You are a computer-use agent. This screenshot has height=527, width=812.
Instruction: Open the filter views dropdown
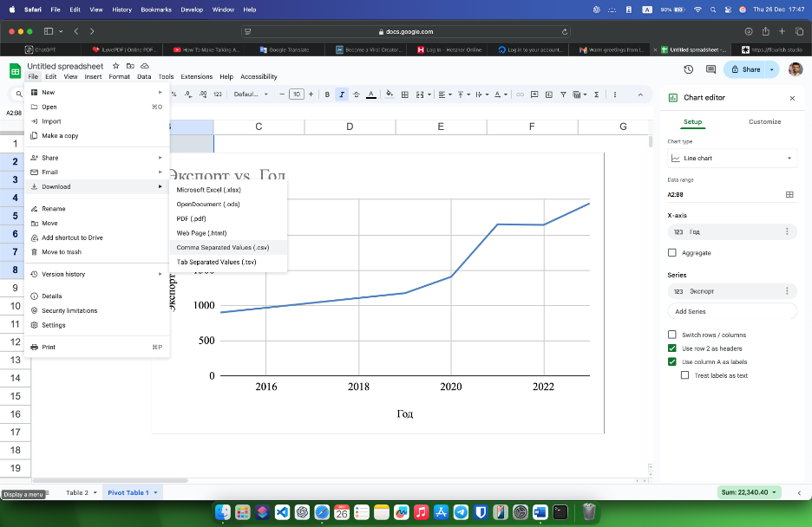(x=579, y=94)
